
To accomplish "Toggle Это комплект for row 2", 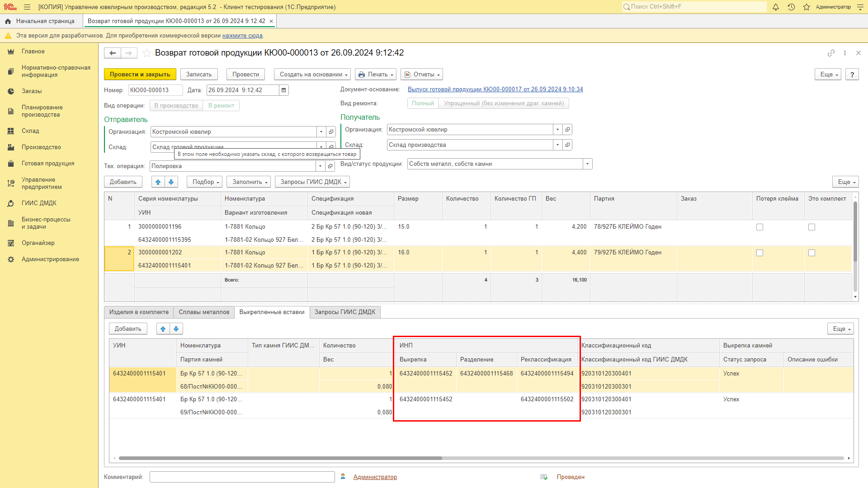I will [x=811, y=253].
